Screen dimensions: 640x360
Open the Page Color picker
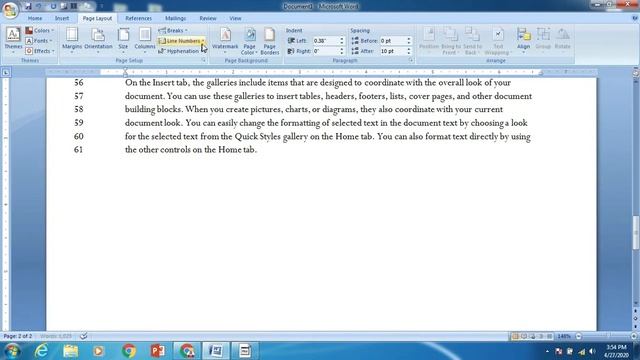tap(249, 40)
